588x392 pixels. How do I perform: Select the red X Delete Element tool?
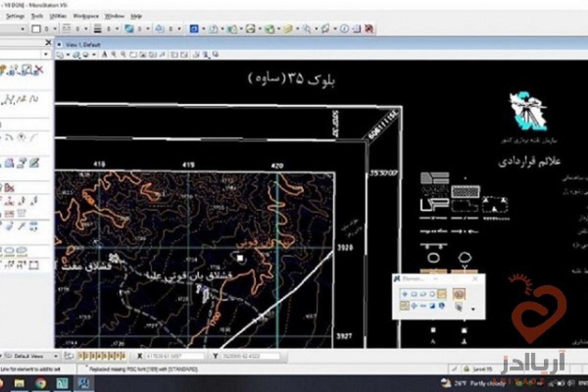pos(38,70)
